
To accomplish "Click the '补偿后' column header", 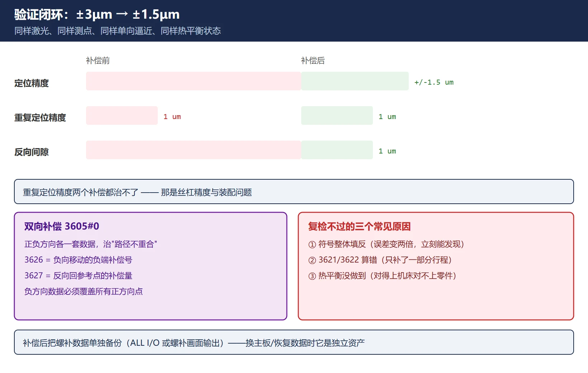I will [x=313, y=61].
